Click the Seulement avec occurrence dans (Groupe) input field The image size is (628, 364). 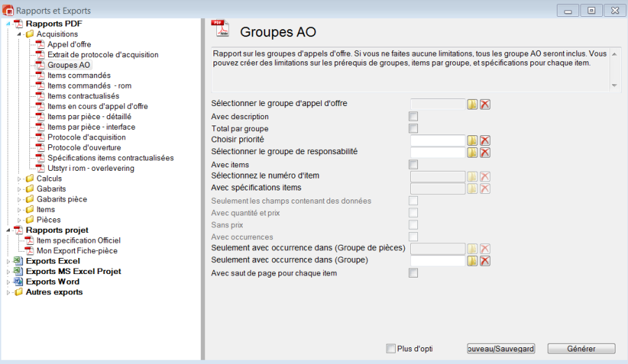[438, 261]
